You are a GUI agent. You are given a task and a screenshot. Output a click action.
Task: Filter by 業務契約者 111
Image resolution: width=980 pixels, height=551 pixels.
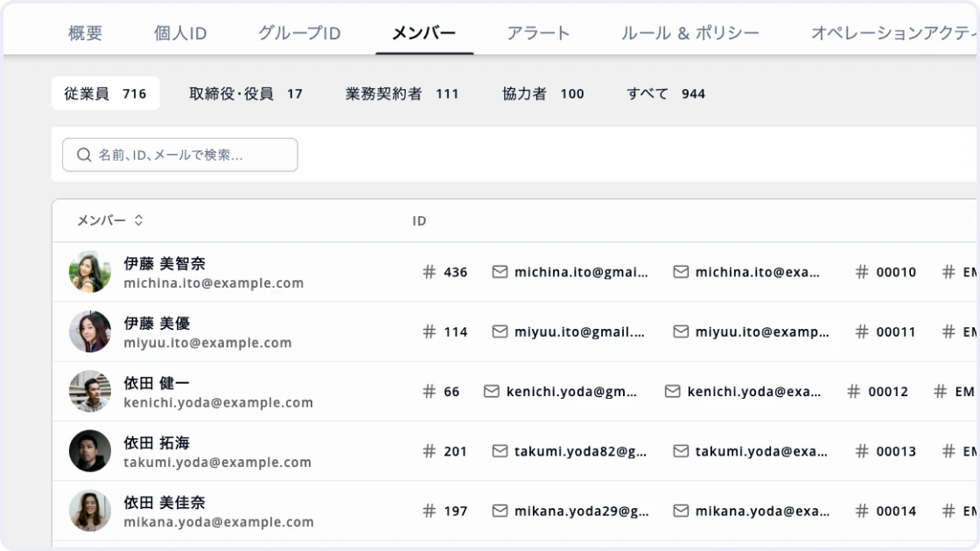(x=402, y=94)
